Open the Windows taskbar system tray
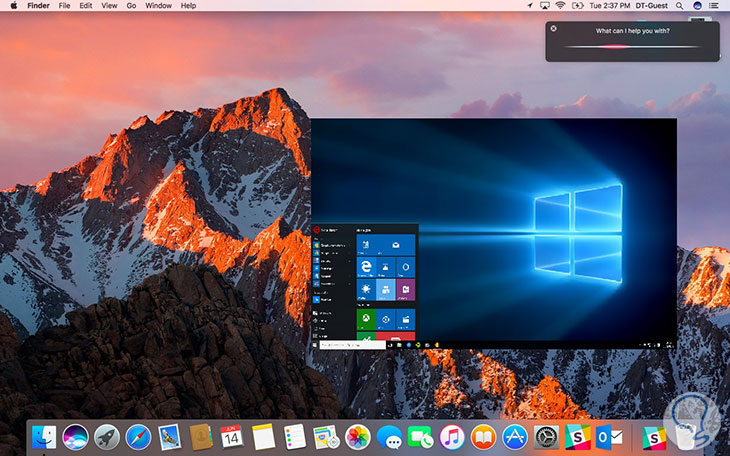 pos(656,345)
